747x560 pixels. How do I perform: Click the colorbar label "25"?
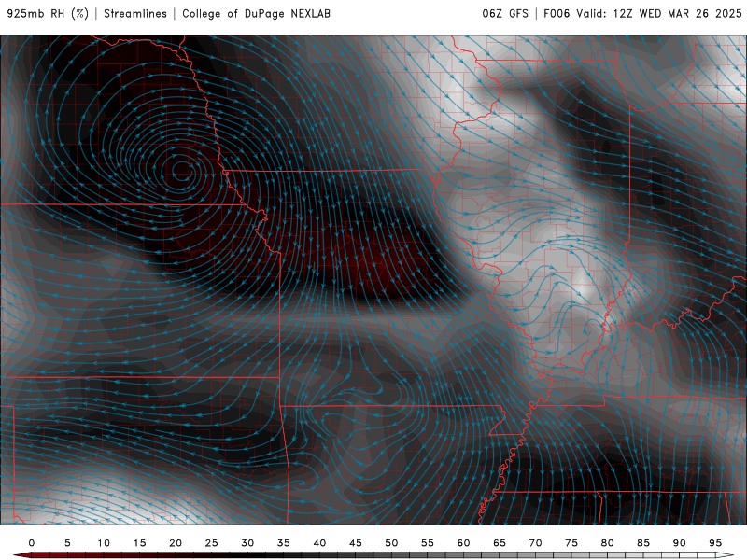coord(212,543)
